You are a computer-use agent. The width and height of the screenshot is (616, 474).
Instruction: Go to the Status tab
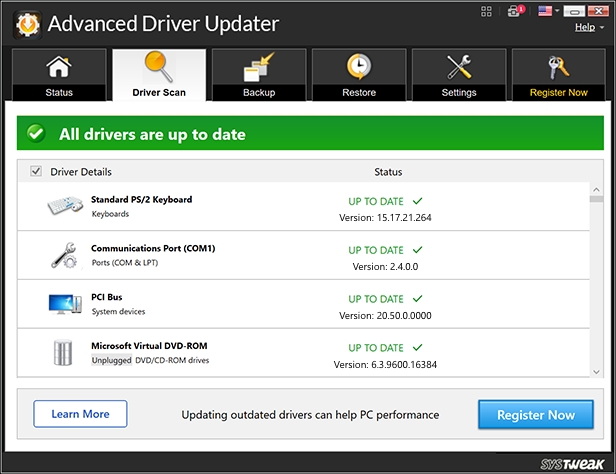pos(59,75)
